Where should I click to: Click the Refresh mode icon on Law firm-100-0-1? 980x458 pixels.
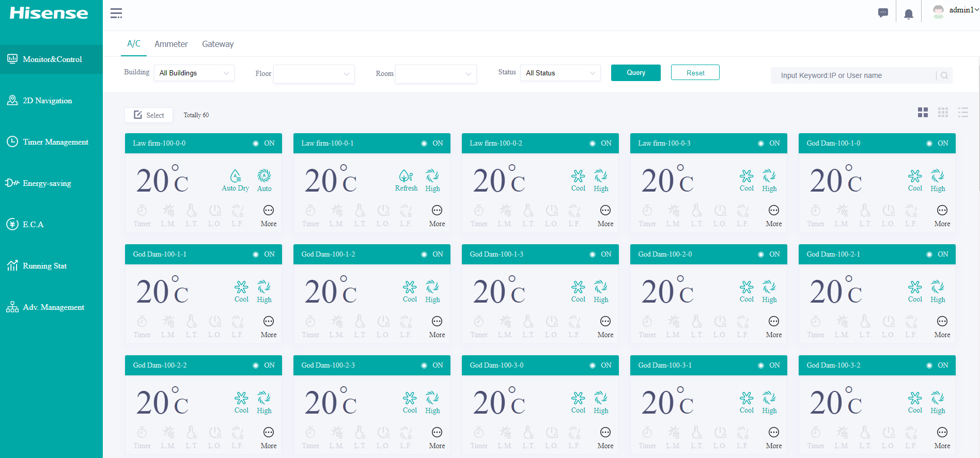[x=406, y=177]
